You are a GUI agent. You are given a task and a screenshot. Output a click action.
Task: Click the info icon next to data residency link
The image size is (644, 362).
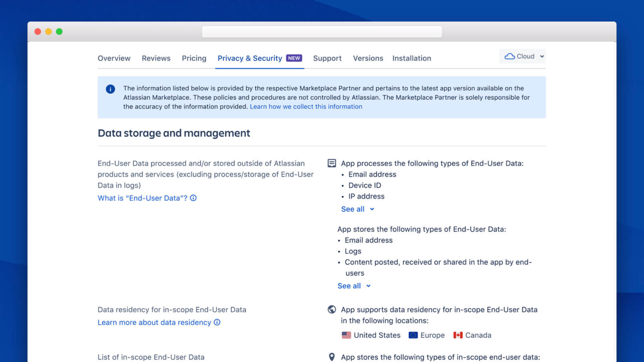click(x=217, y=322)
